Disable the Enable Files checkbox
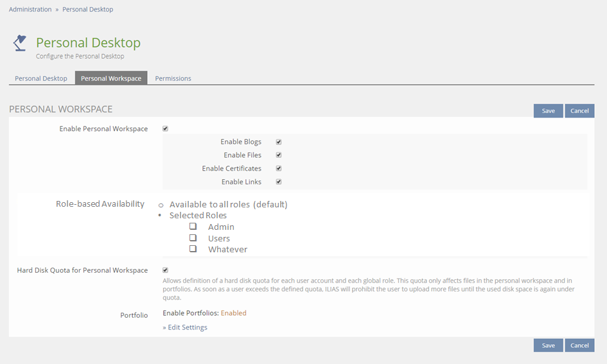This screenshot has height=364, width=607. pyautogui.click(x=279, y=155)
